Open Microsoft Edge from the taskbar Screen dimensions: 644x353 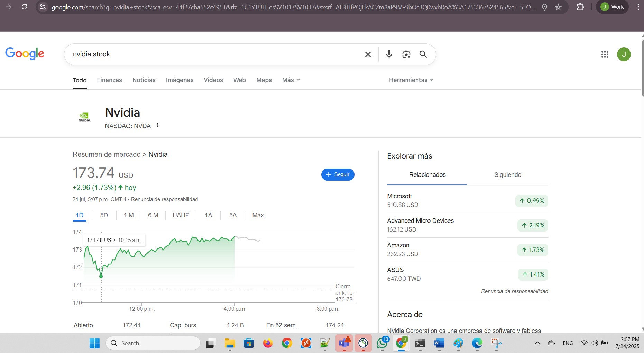coord(477,343)
